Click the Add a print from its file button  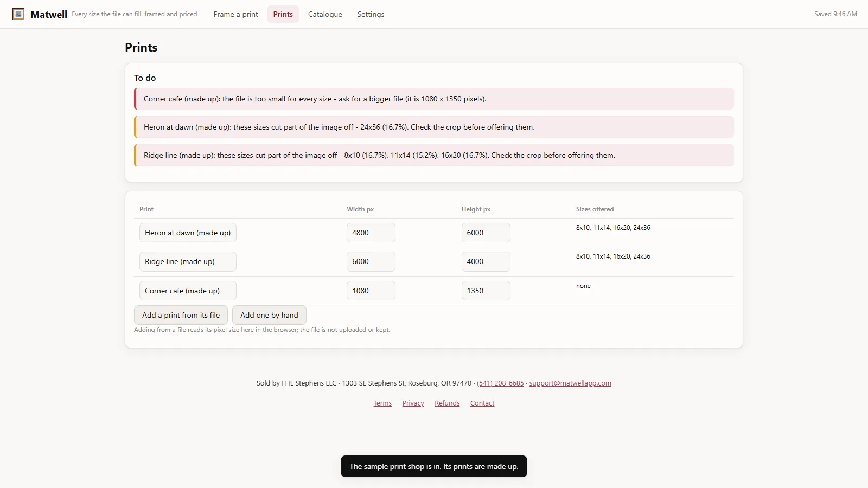pos(181,315)
